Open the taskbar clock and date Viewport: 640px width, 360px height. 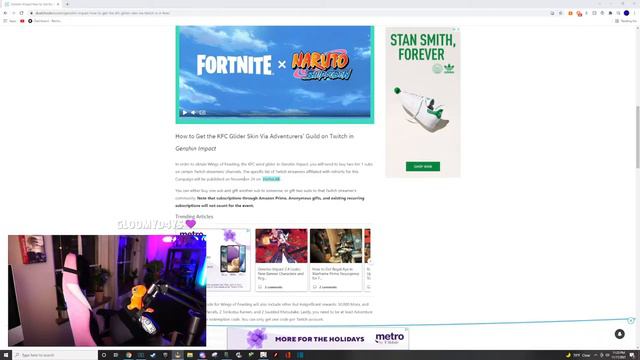click(x=619, y=355)
